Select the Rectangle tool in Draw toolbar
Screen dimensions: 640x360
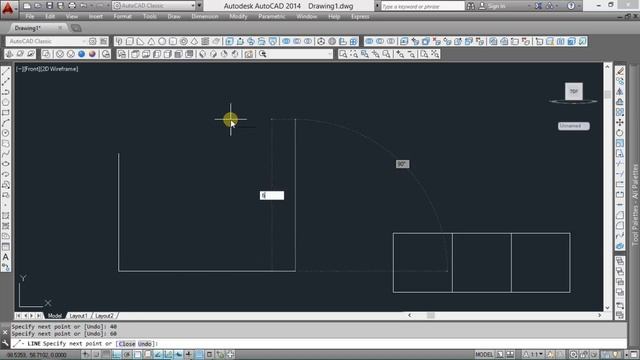[x=6, y=113]
